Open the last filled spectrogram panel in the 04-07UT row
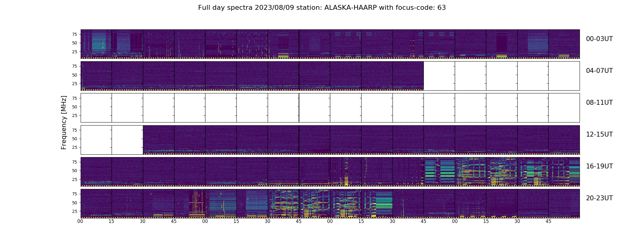The image size is (644, 245). pos(408,76)
